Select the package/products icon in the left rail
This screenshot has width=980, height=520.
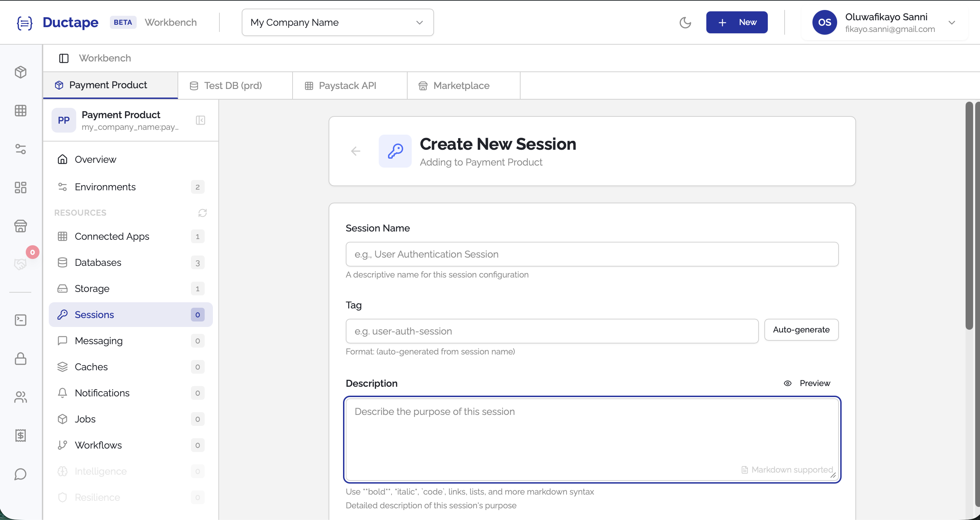pyautogui.click(x=21, y=72)
